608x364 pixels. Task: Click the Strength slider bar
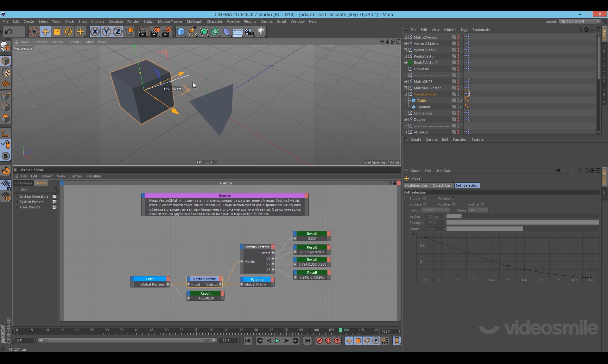pyautogui.click(x=522, y=223)
